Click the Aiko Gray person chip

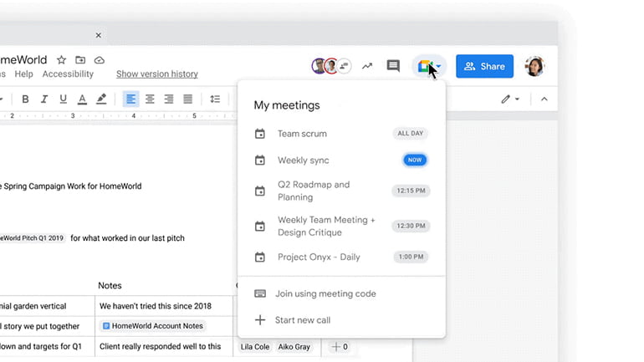tap(294, 347)
